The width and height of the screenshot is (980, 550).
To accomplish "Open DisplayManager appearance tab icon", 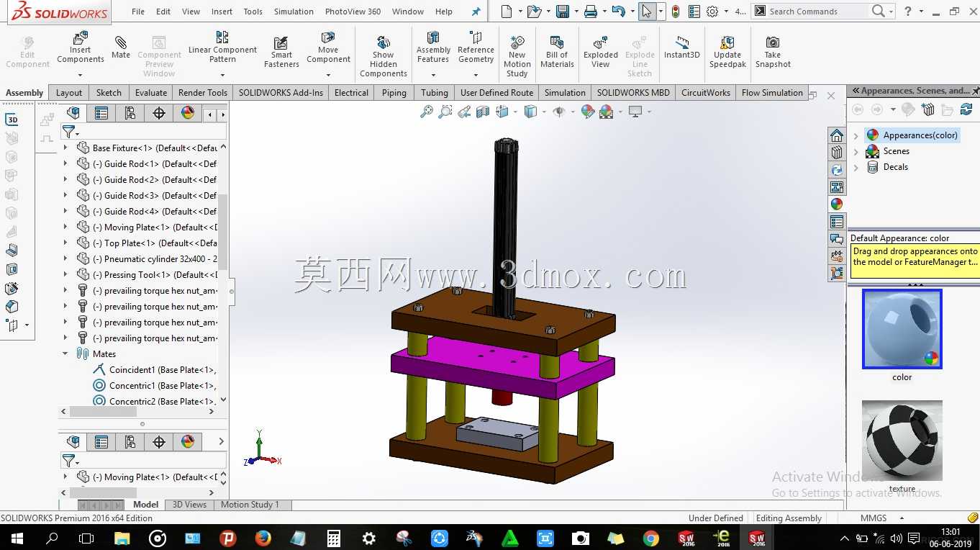I will (188, 113).
